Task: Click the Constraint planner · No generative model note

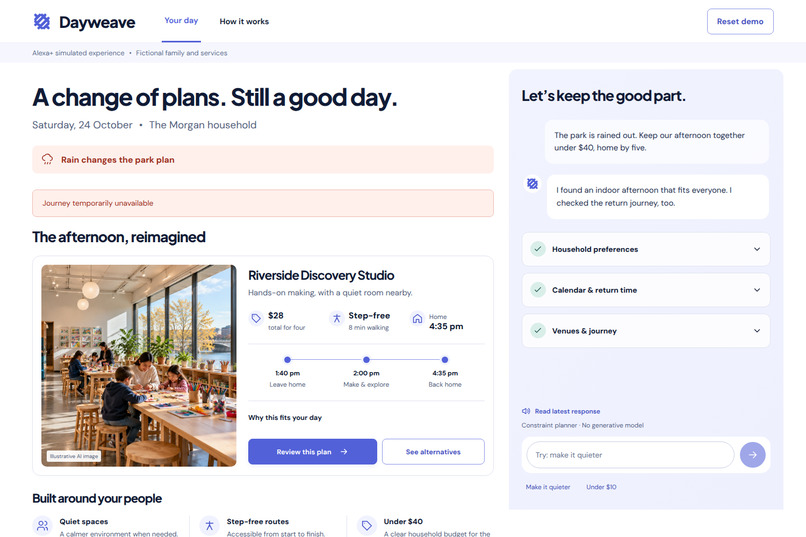Action: click(x=582, y=425)
